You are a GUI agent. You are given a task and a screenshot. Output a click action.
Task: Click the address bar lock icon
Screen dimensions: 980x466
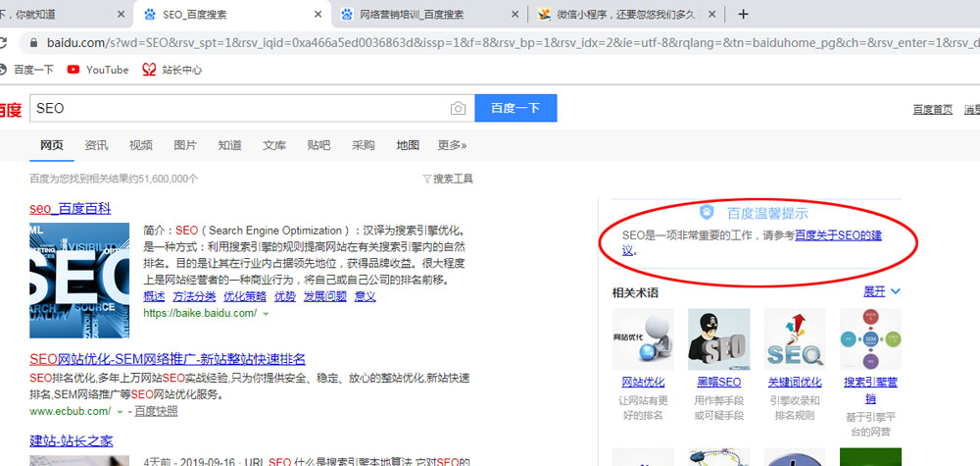[x=33, y=43]
